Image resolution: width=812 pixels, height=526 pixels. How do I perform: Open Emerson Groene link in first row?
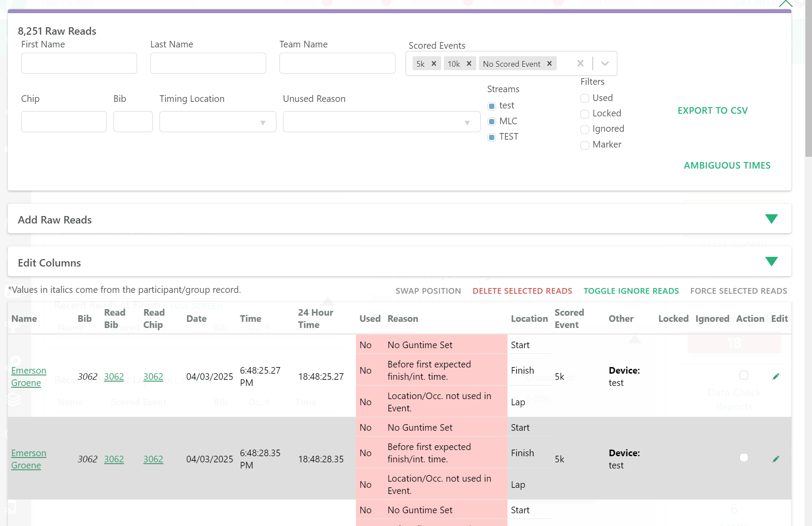[29, 377]
